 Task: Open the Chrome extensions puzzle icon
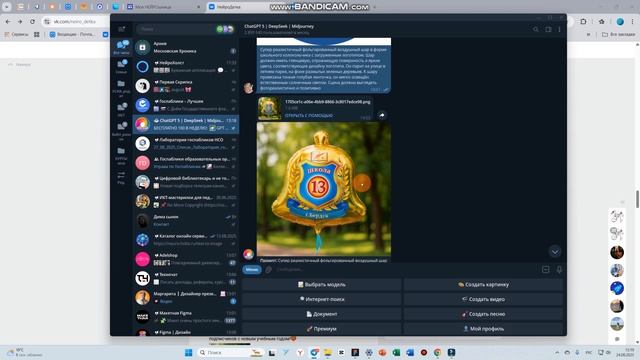(583, 21)
